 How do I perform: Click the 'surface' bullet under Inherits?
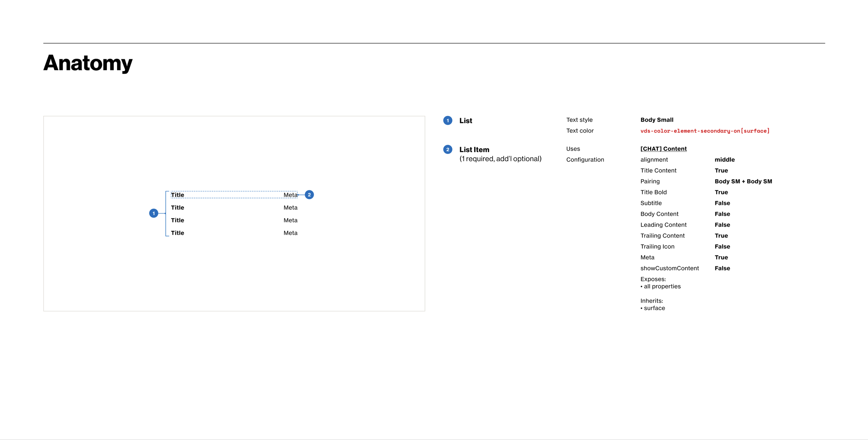(x=654, y=308)
